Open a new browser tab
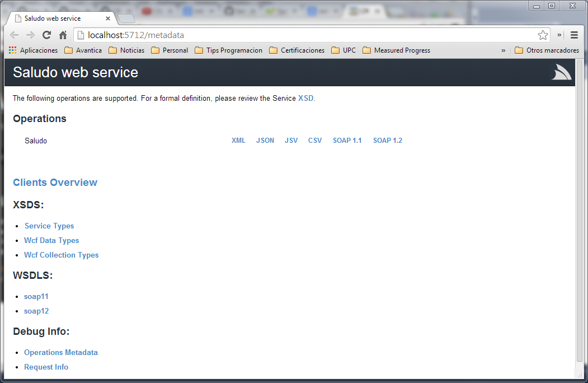 (126, 17)
